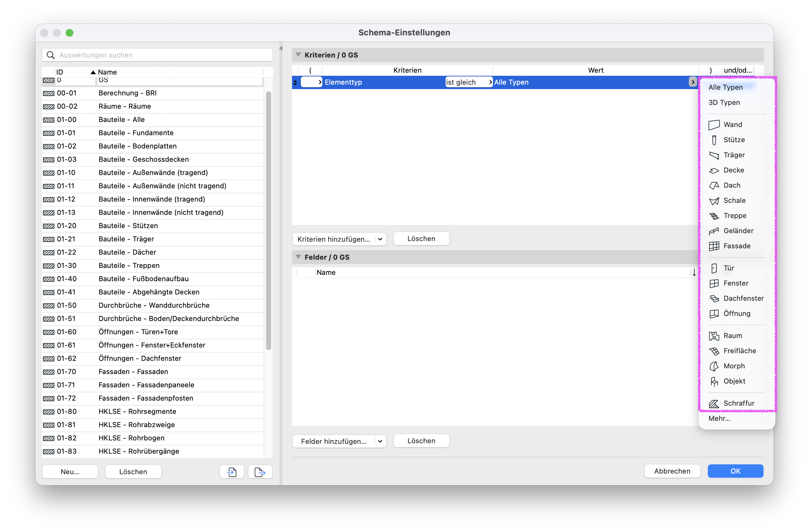The height and width of the screenshot is (532, 809).
Task: Collapse the Felder / 0 GS section
Action: point(298,257)
